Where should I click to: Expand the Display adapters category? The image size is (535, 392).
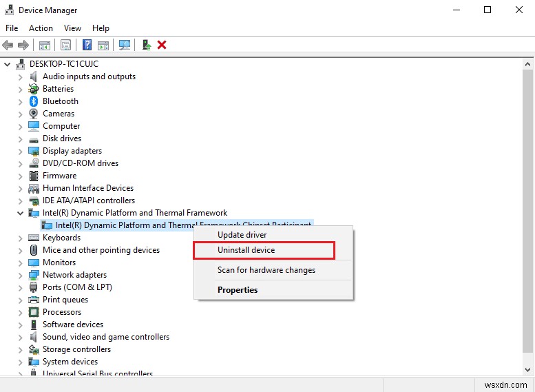coord(20,152)
